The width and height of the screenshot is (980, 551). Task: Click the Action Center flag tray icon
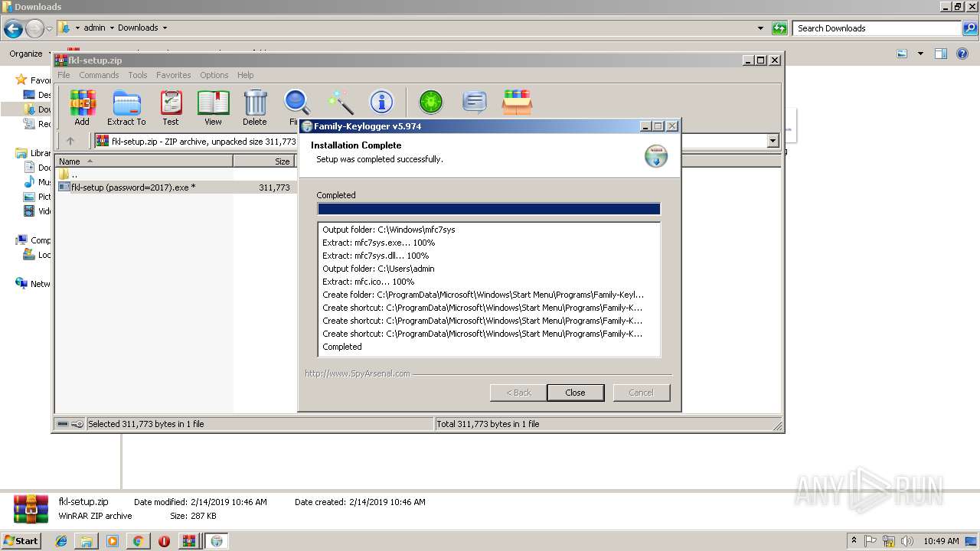871,541
